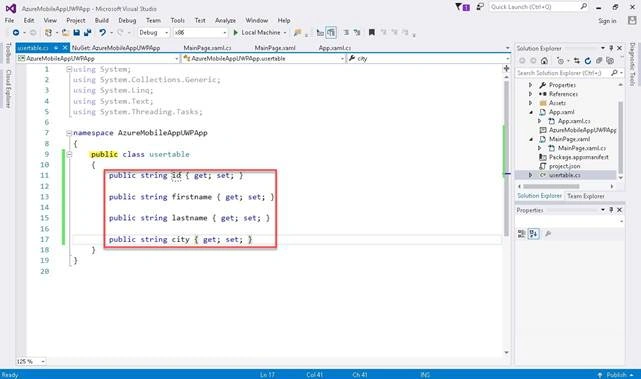Open the Toolbox side tab

pyautogui.click(x=8, y=53)
